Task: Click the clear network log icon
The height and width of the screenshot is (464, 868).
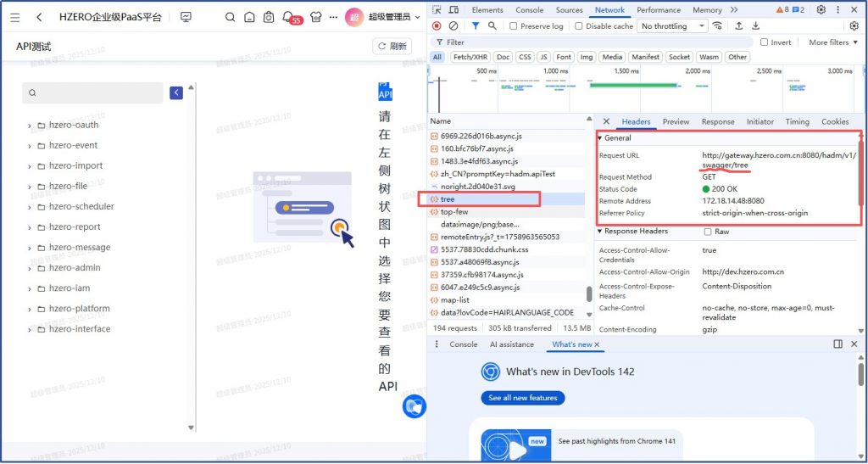Action: click(453, 26)
